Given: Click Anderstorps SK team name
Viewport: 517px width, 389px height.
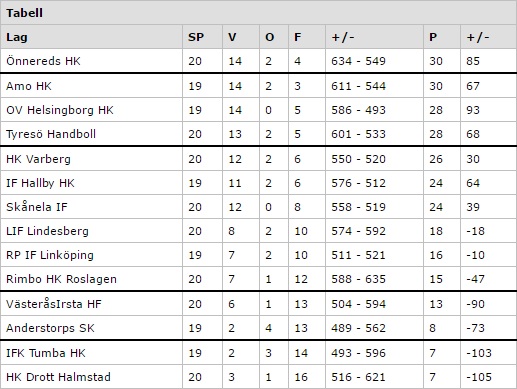Looking at the screenshot, I should tap(50, 328).
